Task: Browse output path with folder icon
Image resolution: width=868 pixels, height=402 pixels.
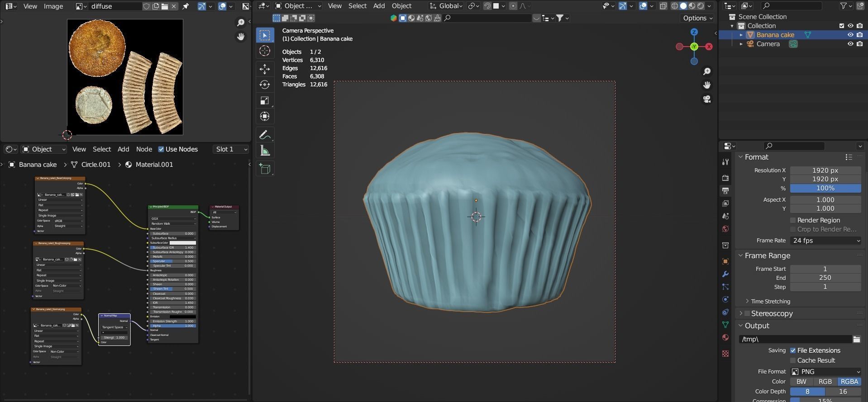Action: 856,339
